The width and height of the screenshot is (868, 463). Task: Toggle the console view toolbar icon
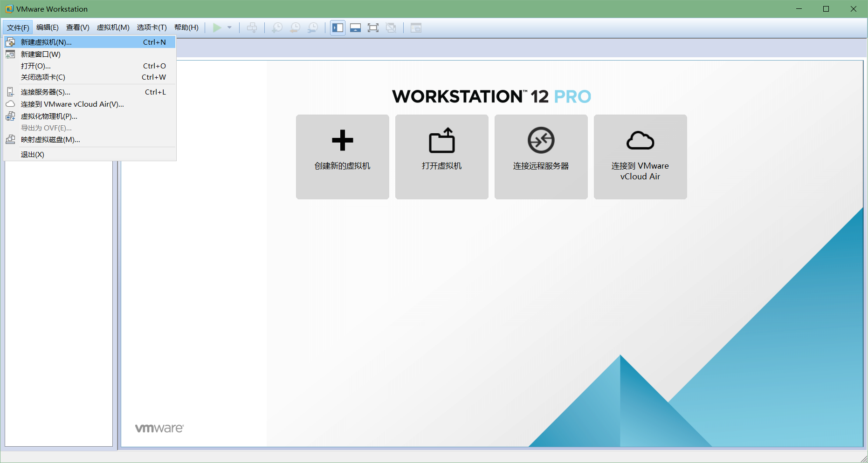(416, 27)
